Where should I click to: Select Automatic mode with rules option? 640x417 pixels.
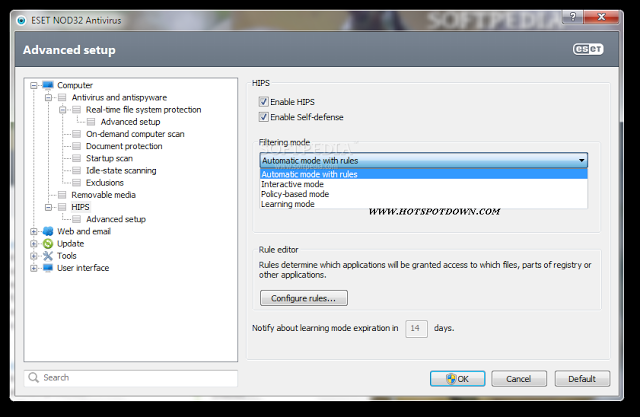pyautogui.click(x=424, y=174)
